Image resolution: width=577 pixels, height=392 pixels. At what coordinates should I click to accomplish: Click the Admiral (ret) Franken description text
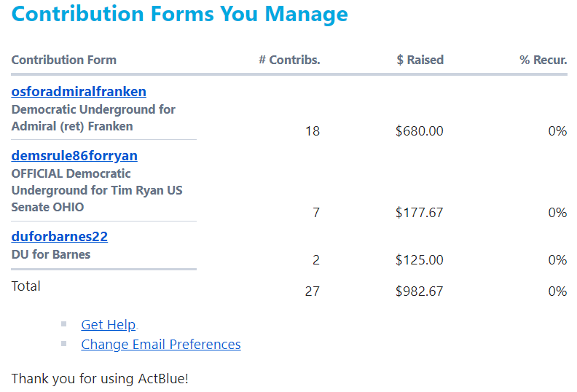pyautogui.click(x=72, y=126)
